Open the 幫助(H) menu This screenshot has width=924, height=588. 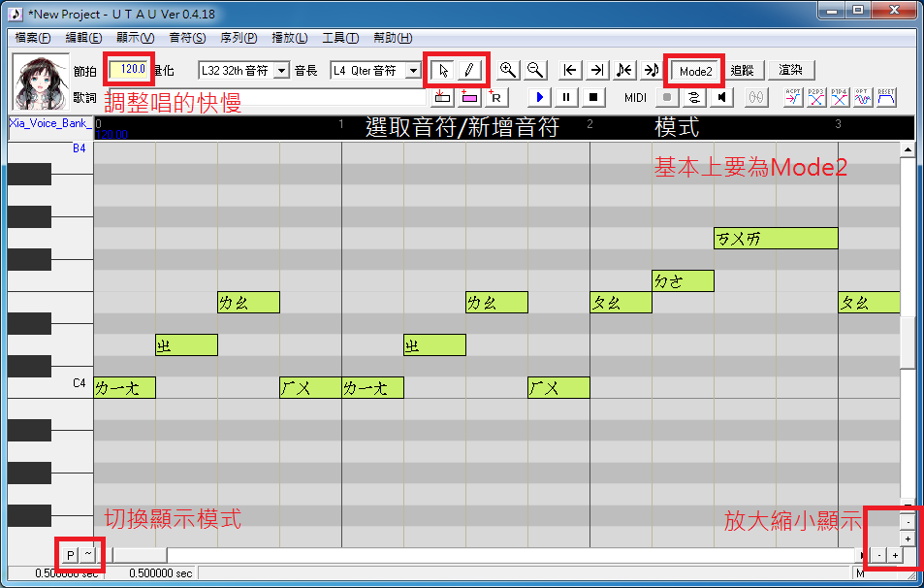point(393,38)
